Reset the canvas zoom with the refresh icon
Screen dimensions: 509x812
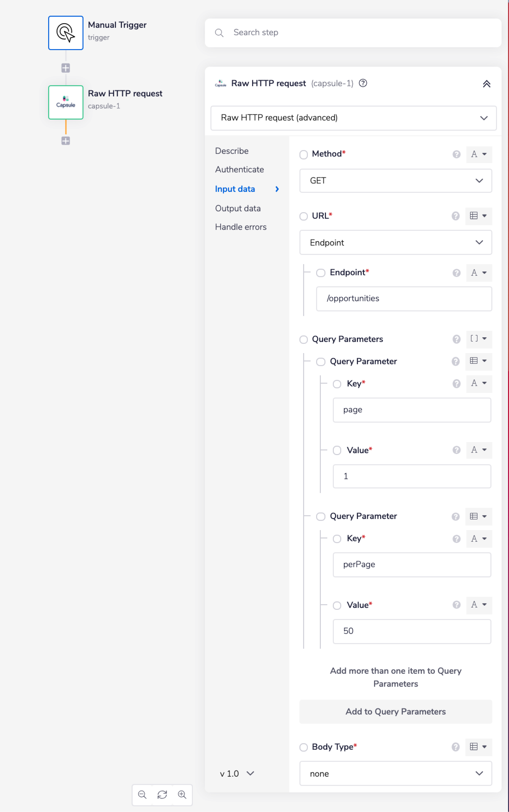(162, 794)
